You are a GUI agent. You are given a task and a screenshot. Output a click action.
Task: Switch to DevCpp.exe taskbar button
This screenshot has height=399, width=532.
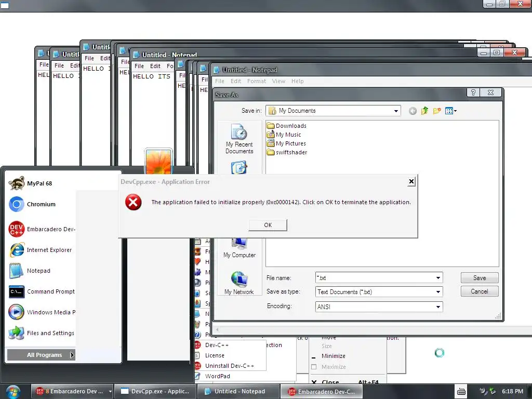pos(155,391)
